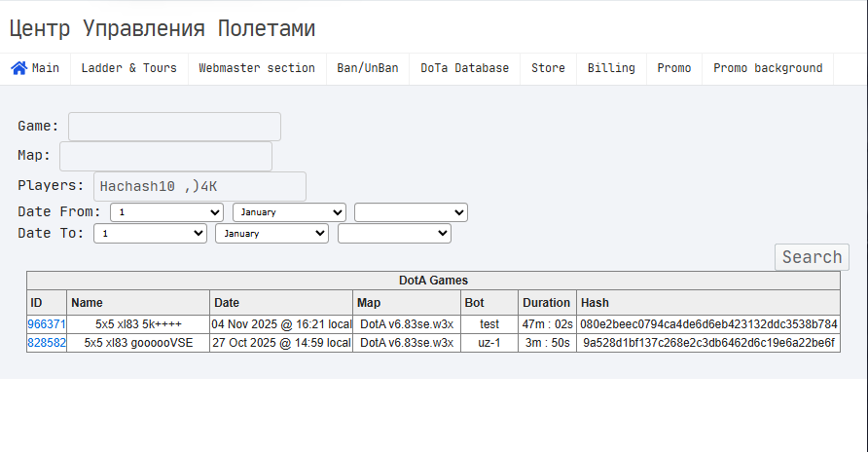The width and height of the screenshot is (868, 452).
Task: Click the Players input field
Action: [x=199, y=186]
